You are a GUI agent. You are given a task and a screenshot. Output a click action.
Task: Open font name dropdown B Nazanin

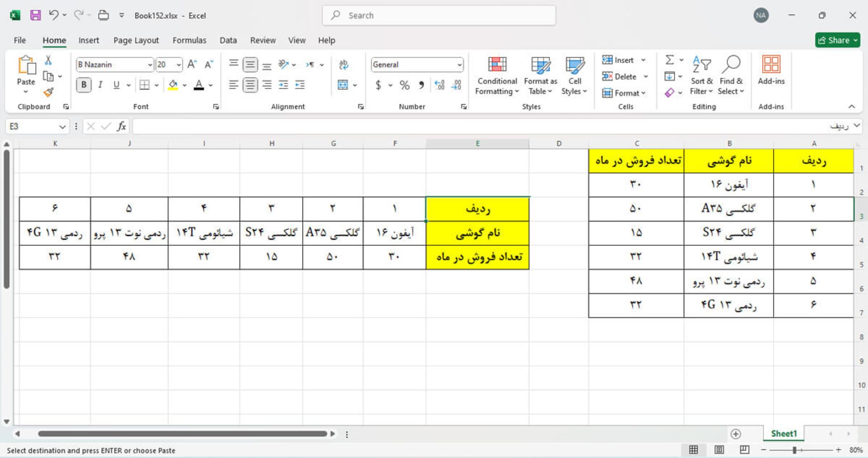point(150,65)
